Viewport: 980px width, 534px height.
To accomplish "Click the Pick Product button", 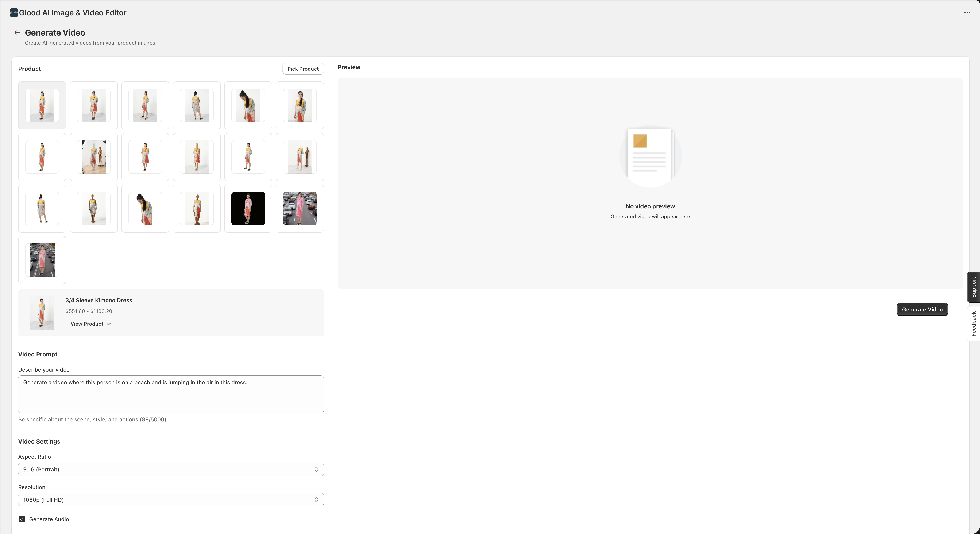I will 303,69.
